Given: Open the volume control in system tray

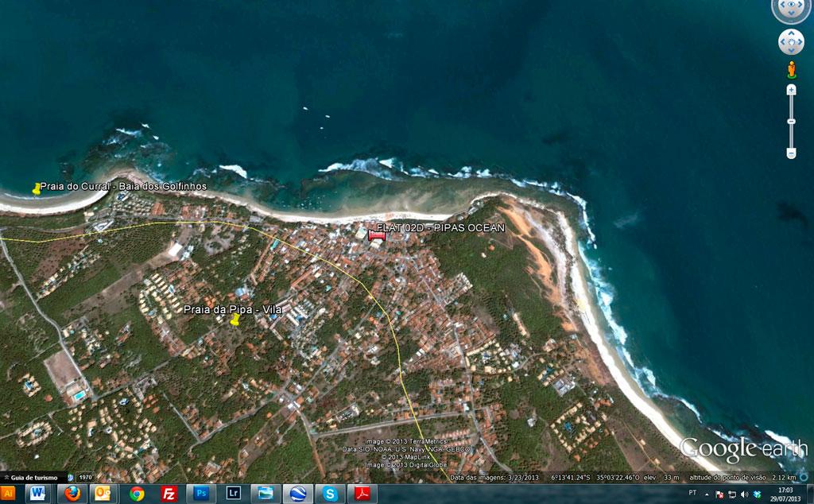Looking at the screenshot, I should tap(744, 494).
